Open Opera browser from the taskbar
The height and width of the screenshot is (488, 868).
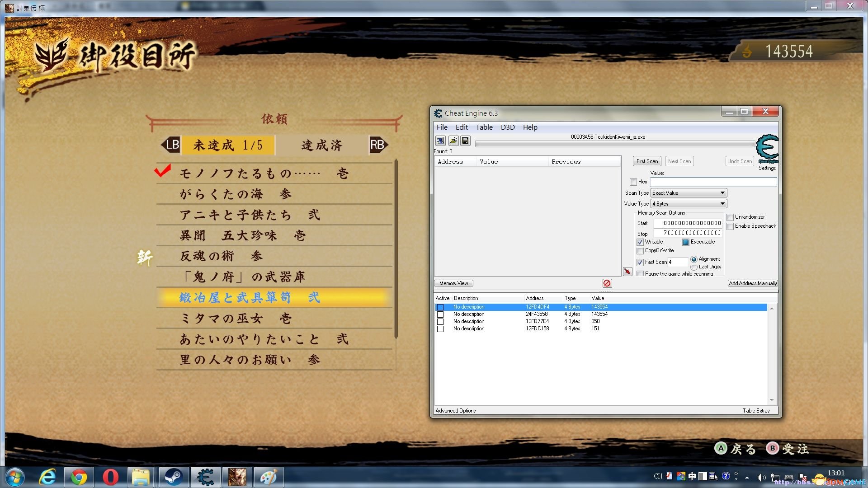(110, 477)
